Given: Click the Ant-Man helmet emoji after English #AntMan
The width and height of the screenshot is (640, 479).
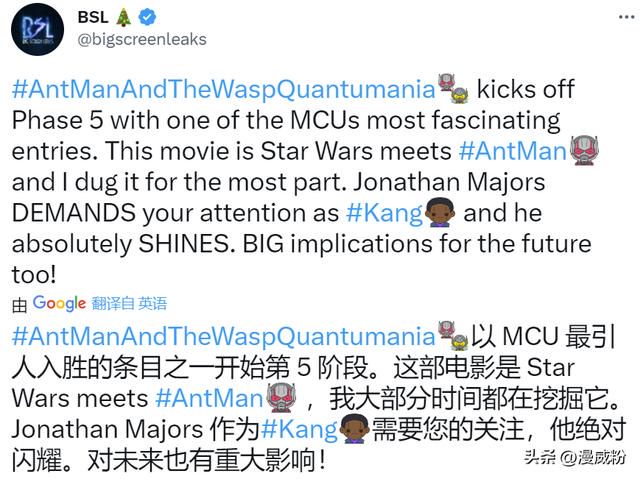Looking at the screenshot, I should tap(584, 150).
